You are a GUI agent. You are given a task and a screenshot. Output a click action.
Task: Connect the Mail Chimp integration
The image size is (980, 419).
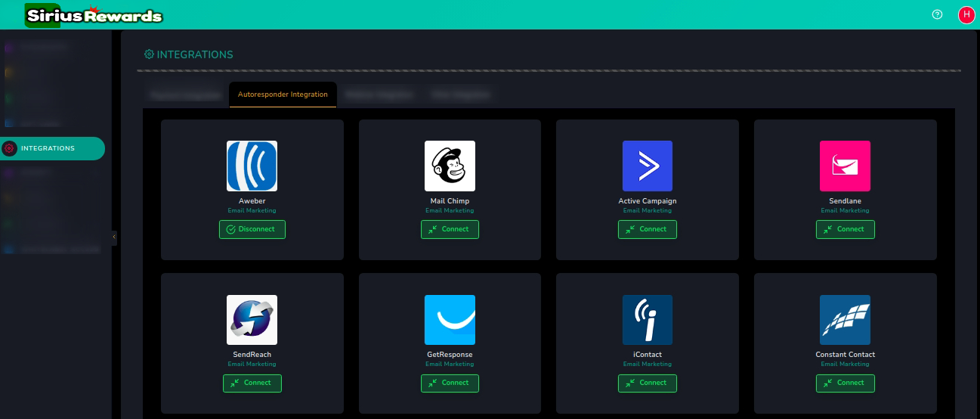coord(450,229)
